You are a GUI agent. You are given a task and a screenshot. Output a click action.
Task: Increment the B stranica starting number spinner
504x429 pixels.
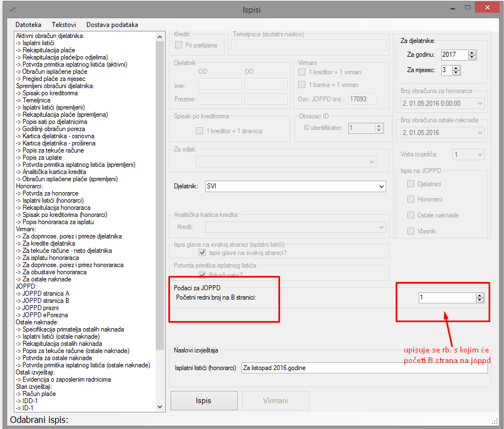(480, 295)
